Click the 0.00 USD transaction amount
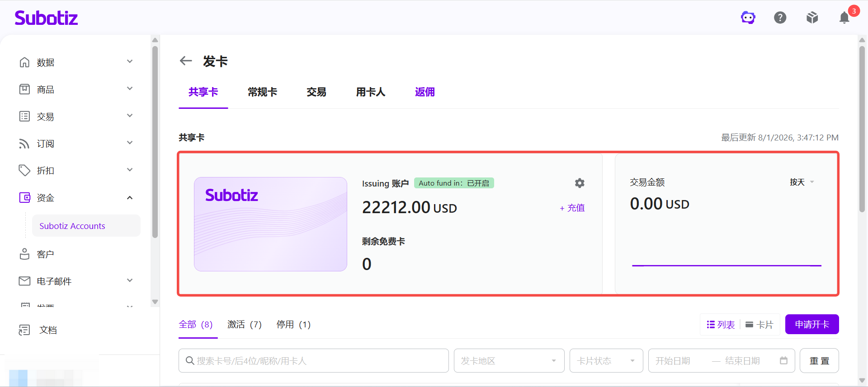The height and width of the screenshot is (387, 868). [660, 204]
